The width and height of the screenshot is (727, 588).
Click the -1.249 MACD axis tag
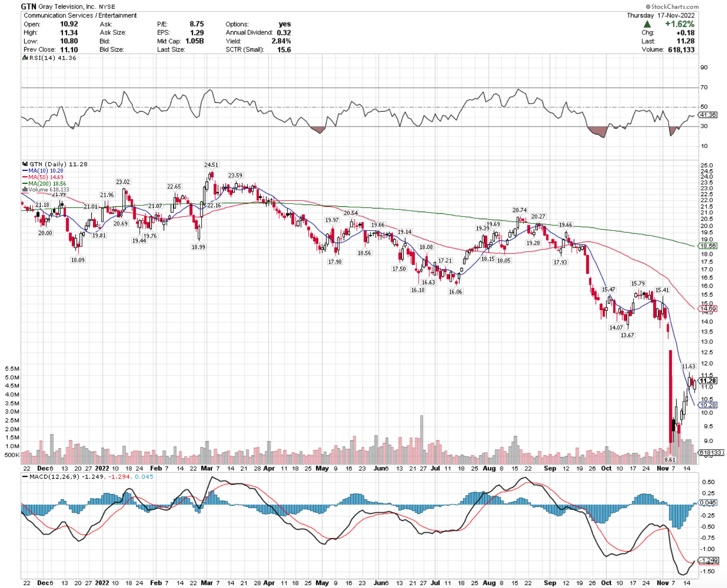(709, 560)
